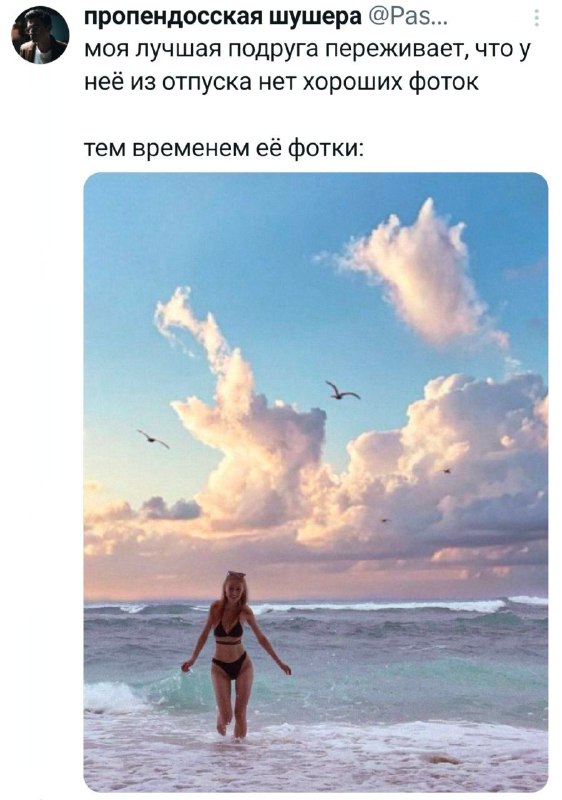Image resolution: width=562 pixels, height=800 pixels.
Task: Click the woman in the beach photo
Action: coord(235,654)
